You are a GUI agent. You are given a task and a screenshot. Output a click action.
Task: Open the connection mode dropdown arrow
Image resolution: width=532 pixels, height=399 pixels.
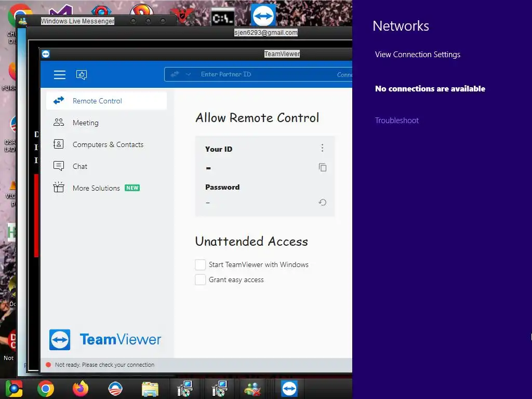point(188,74)
